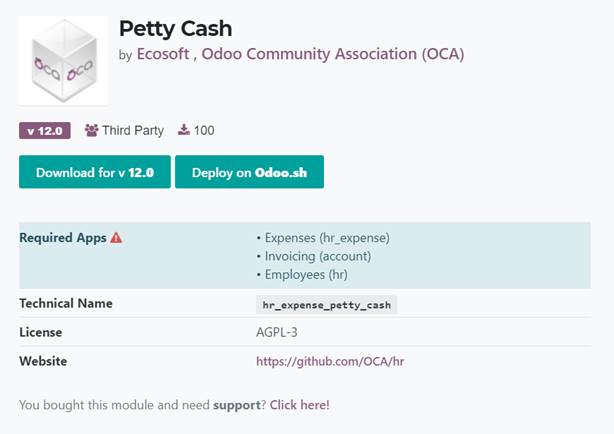This screenshot has height=434, width=614.
Task: Click the 100 downloads number
Action: [204, 130]
